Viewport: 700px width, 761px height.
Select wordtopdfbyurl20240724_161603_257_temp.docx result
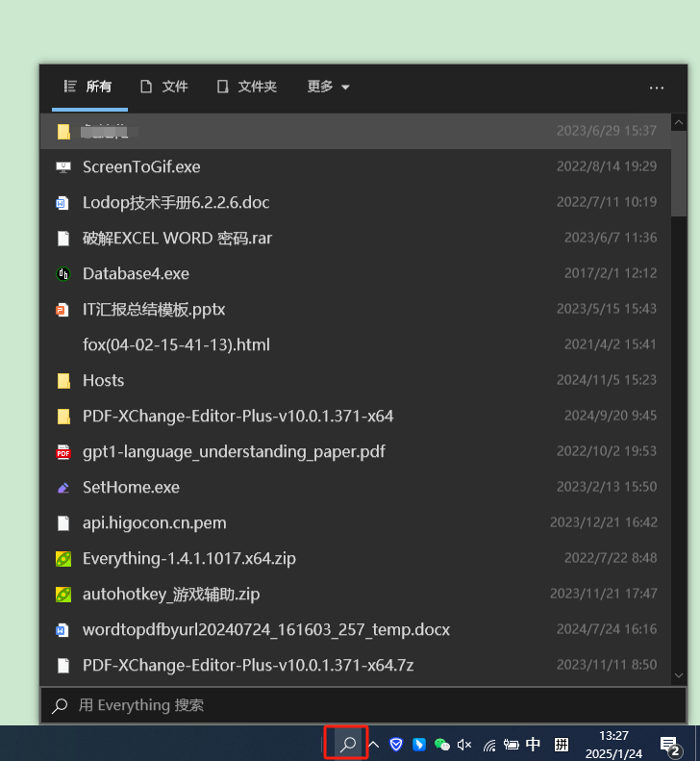[356, 629]
